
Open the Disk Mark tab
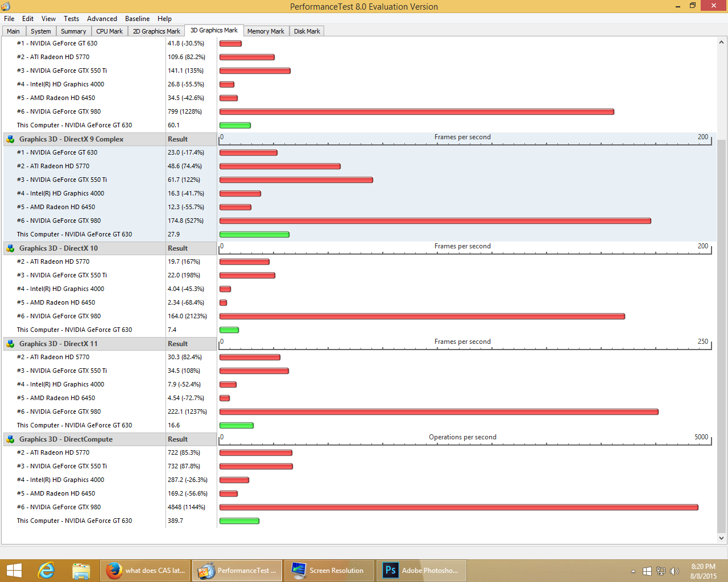coord(307,31)
